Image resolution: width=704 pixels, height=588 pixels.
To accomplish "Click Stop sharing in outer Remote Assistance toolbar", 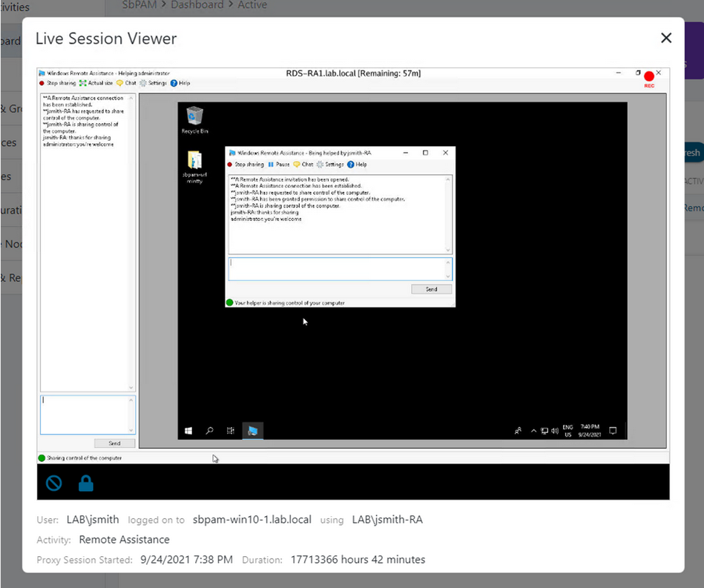I will [57, 83].
